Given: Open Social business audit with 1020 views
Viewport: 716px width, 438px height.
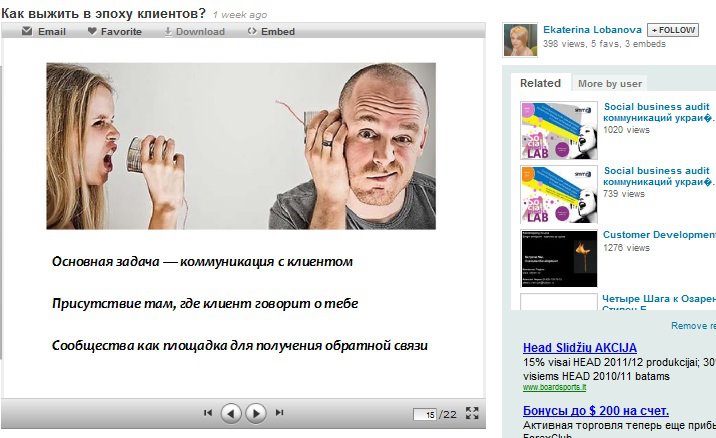Looking at the screenshot, I should click(658, 112).
